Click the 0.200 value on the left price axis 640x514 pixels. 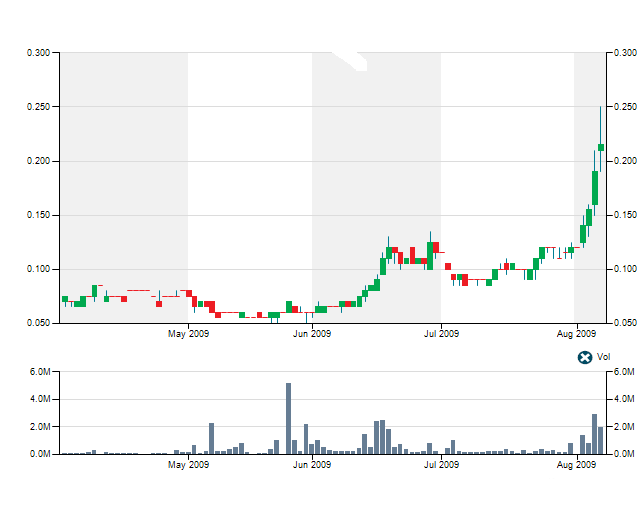pos(38,161)
